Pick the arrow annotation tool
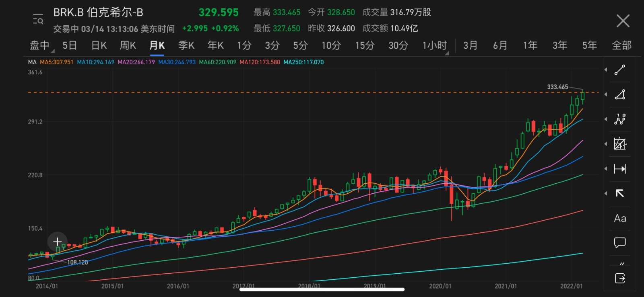This screenshot has height=297, width=644. 620,193
